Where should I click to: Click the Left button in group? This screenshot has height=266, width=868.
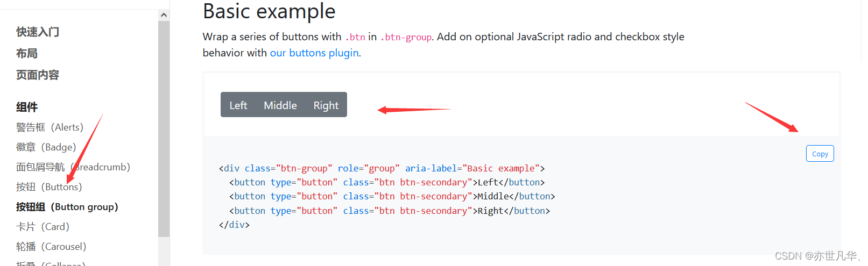click(x=238, y=105)
